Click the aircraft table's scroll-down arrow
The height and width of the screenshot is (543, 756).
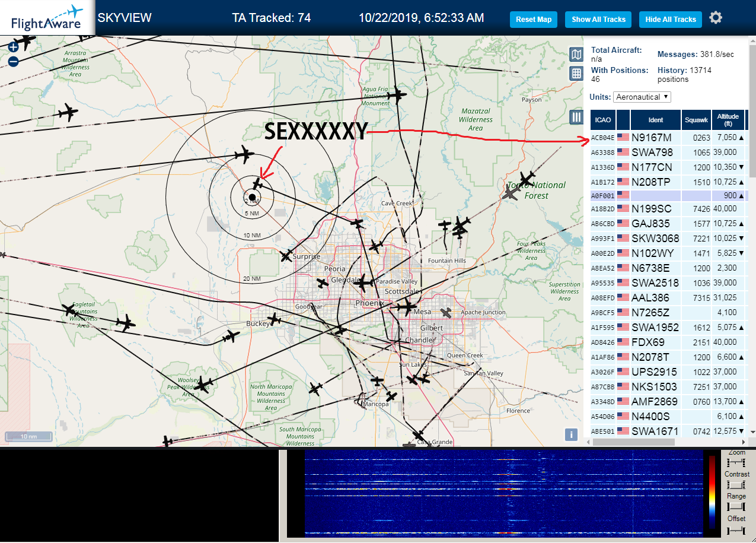[x=753, y=431]
